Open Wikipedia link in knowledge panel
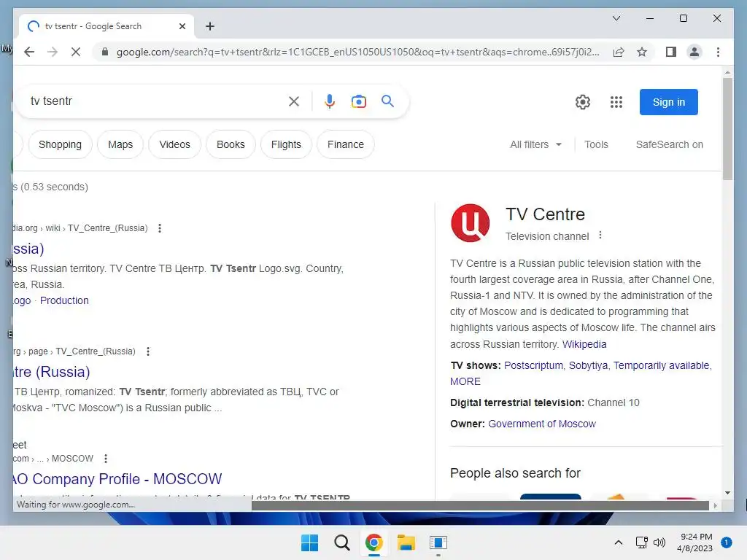 [584, 344]
